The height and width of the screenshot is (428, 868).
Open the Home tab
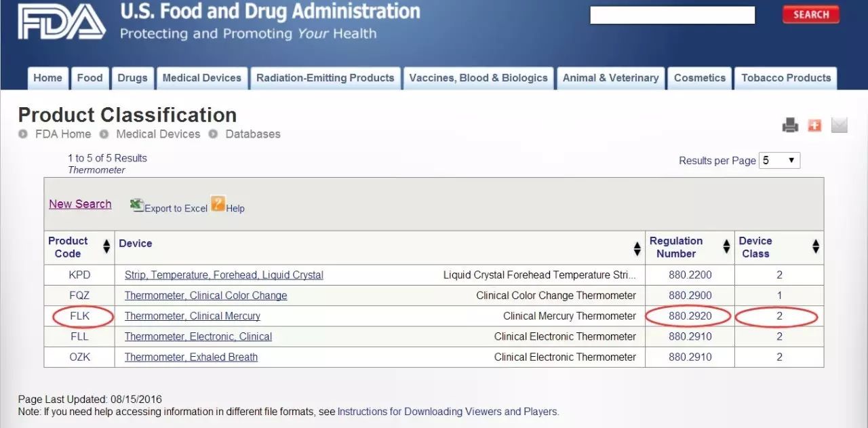[47, 78]
